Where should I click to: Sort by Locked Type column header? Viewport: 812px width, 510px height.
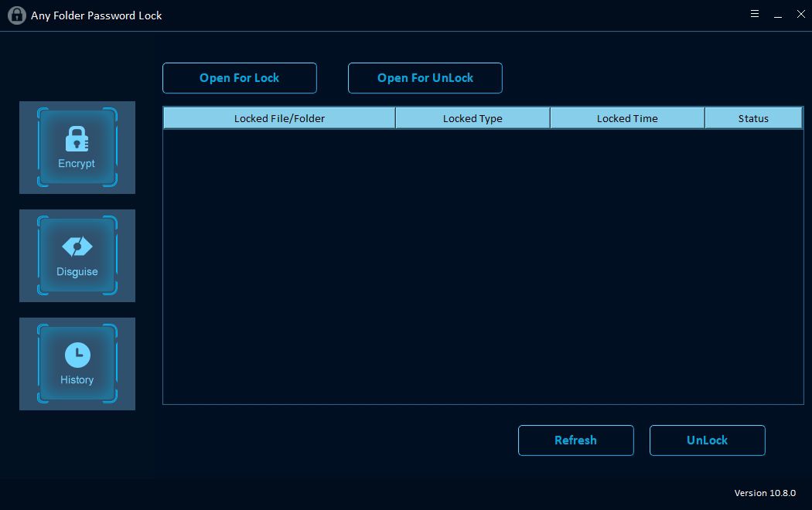click(x=473, y=118)
